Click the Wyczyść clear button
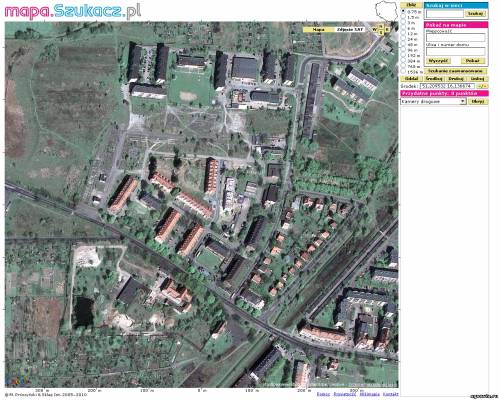 point(438,61)
